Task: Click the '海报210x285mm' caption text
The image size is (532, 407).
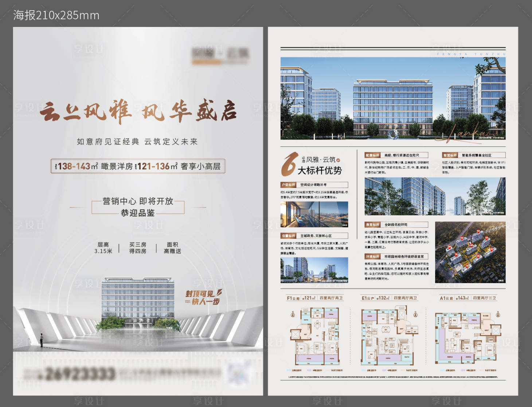Action: 56,15
